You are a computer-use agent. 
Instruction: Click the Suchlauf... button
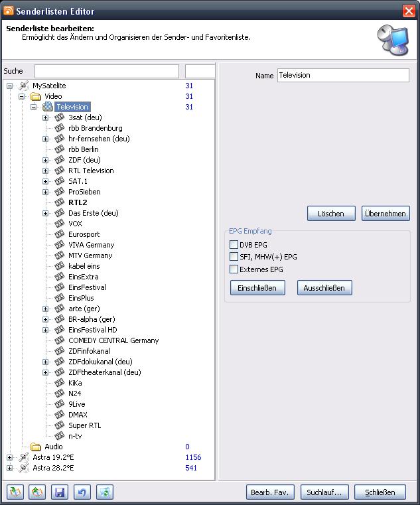[x=324, y=492]
